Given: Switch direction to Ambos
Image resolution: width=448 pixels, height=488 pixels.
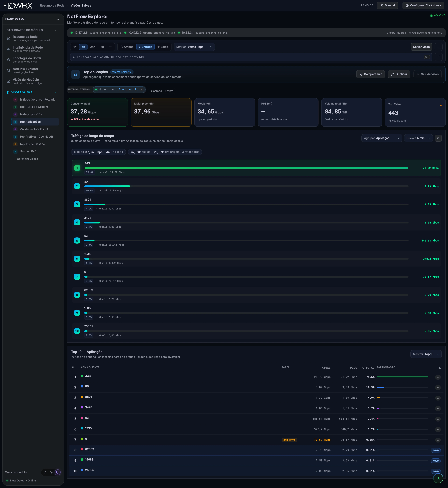Looking at the screenshot, I should [127, 47].
